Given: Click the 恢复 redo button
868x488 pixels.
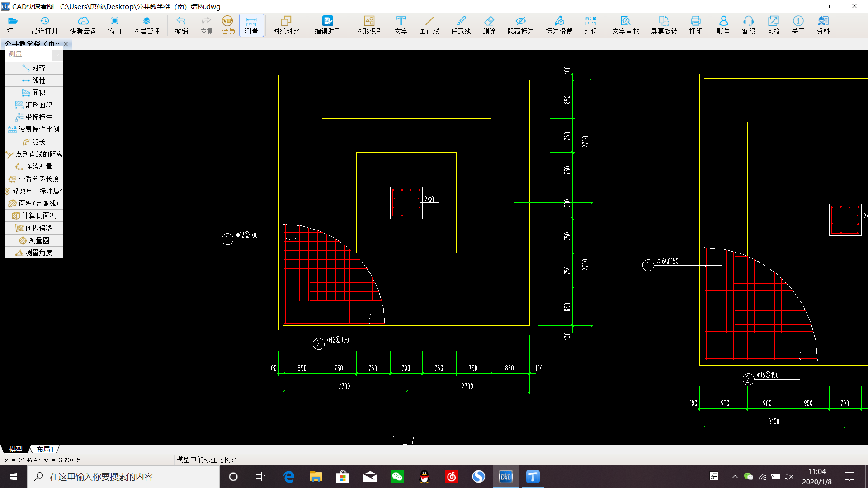Looking at the screenshot, I should [206, 25].
